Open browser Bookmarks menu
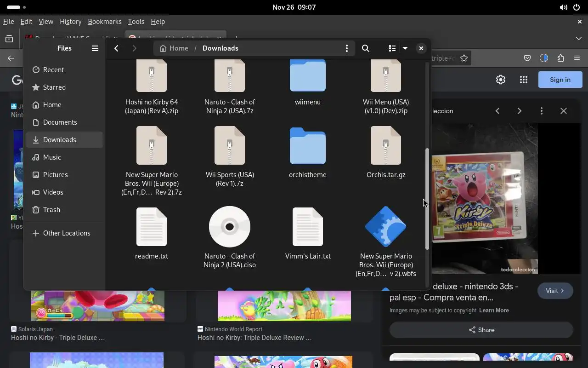Viewport: 588px width, 368px height. click(105, 22)
